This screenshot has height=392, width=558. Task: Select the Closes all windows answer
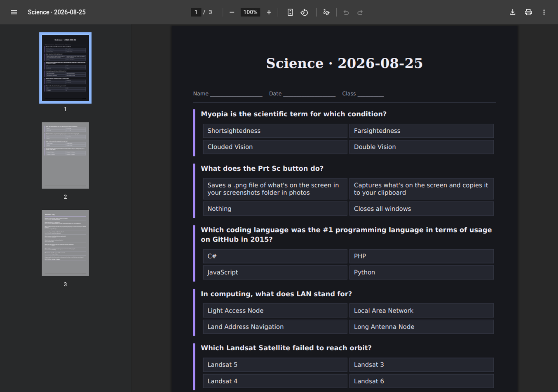coord(422,208)
